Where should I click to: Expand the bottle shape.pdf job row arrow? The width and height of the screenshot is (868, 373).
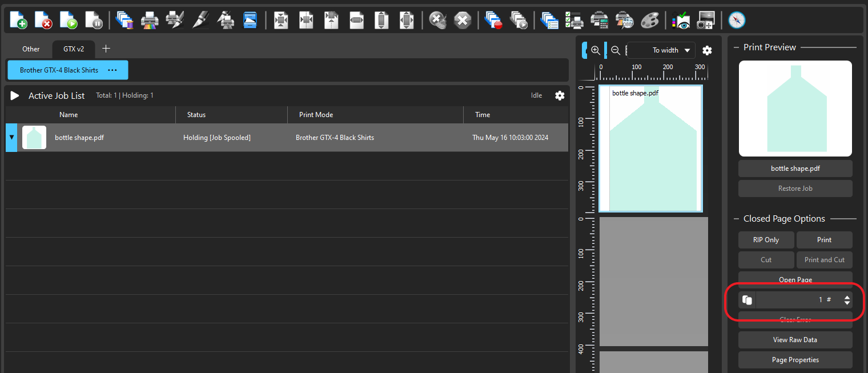(x=11, y=137)
